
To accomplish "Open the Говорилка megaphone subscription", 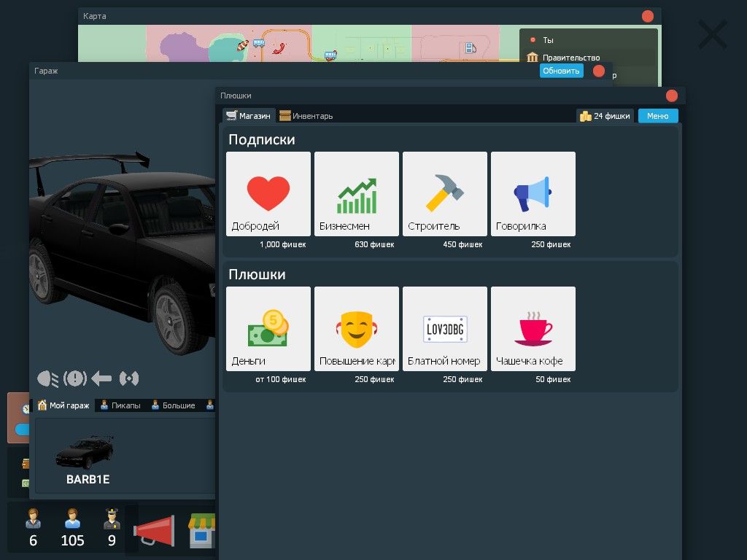I will tap(533, 194).
